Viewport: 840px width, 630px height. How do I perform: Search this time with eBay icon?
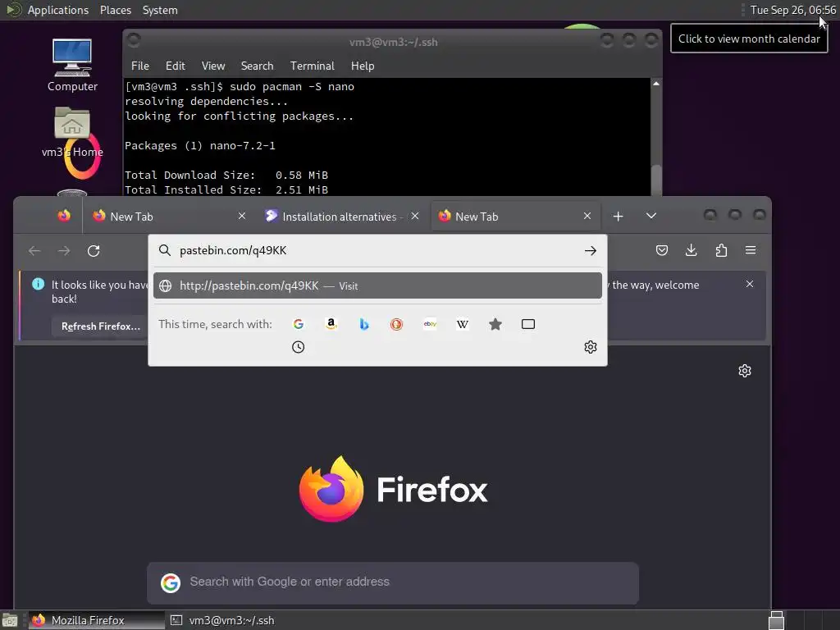click(430, 324)
